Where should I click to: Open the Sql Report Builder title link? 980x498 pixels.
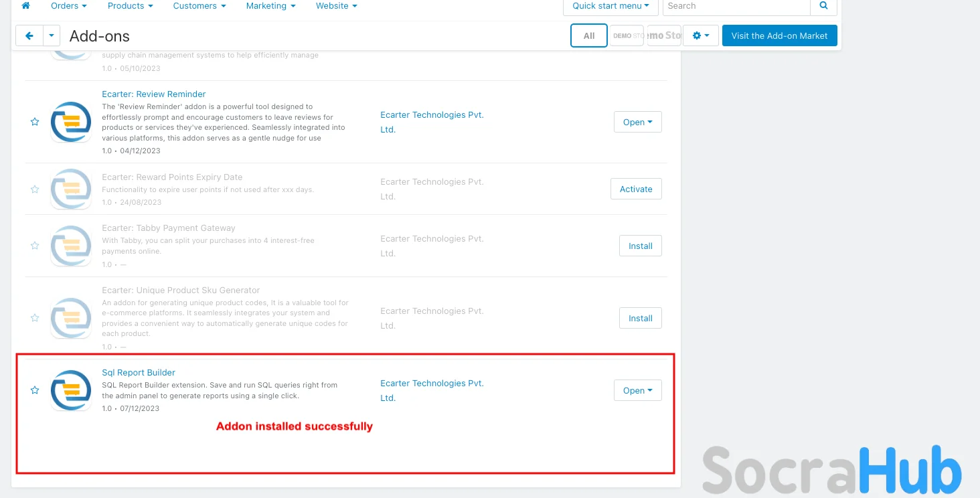tap(139, 373)
